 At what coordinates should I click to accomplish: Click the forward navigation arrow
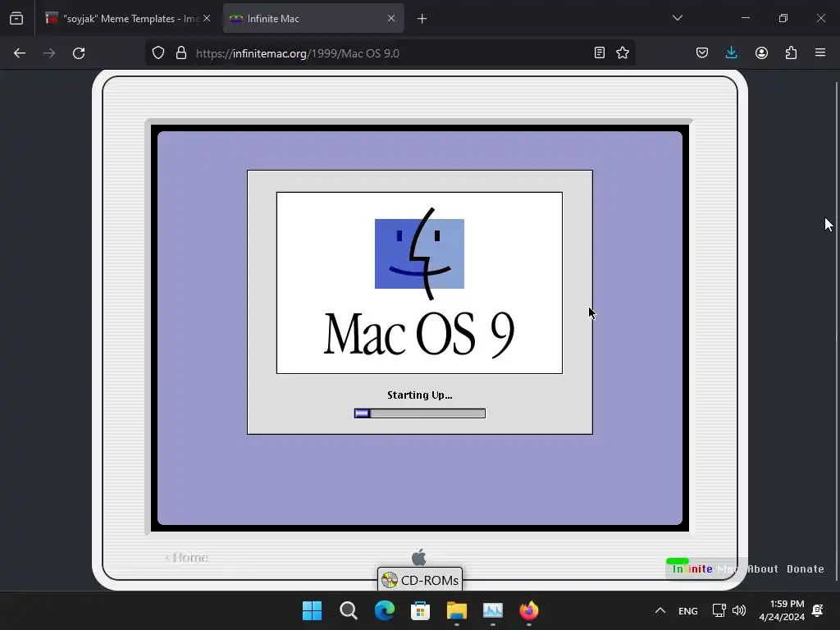click(x=49, y=53)
